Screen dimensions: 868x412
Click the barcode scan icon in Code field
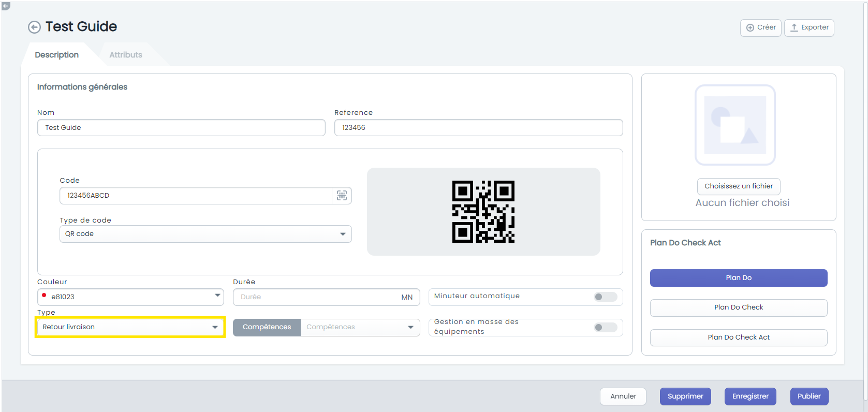342,196
